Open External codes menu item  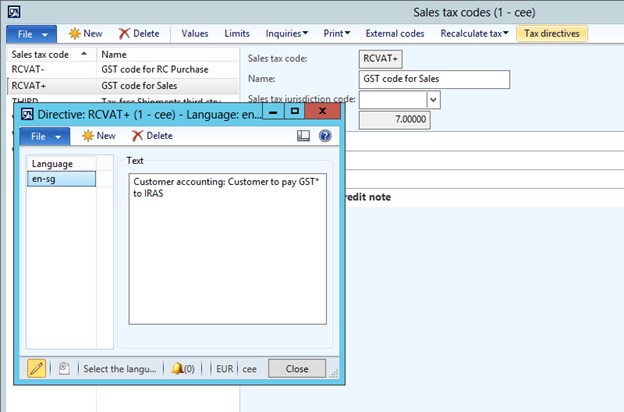395,33
